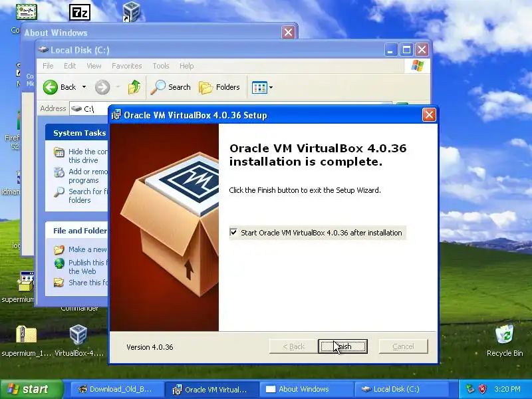This screenshot has width=532, height=399.
Task: Toggle the Folders pane in explorer toolbar
Action: (219, 87)
